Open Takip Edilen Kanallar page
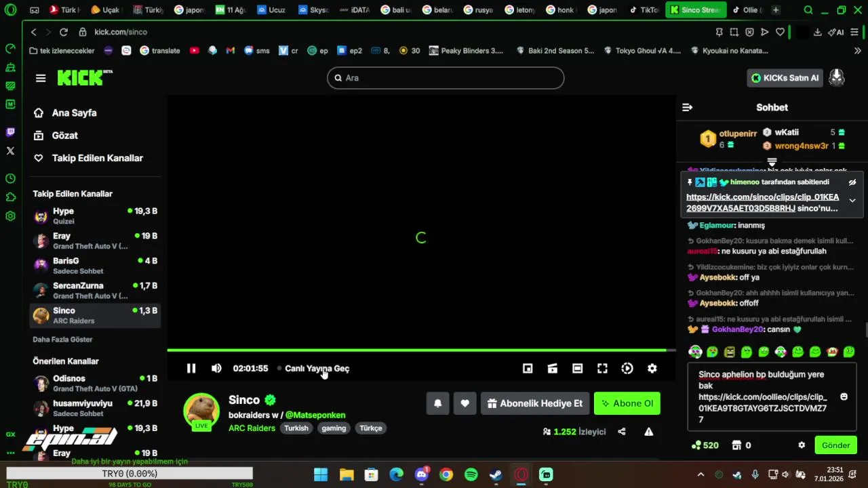Image resolution: width=868 pixels, height=488 pixels. coord(88,158)
